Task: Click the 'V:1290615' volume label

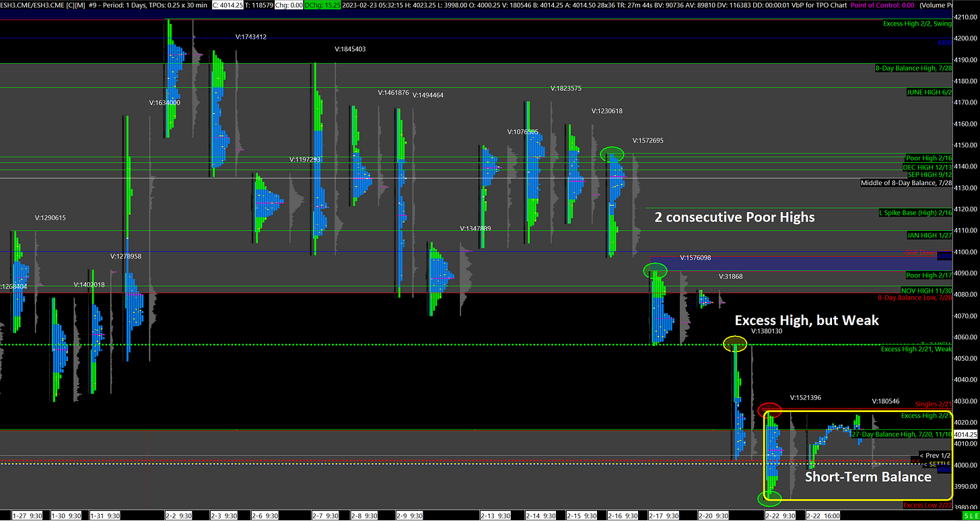Action: tap(50, 218)
